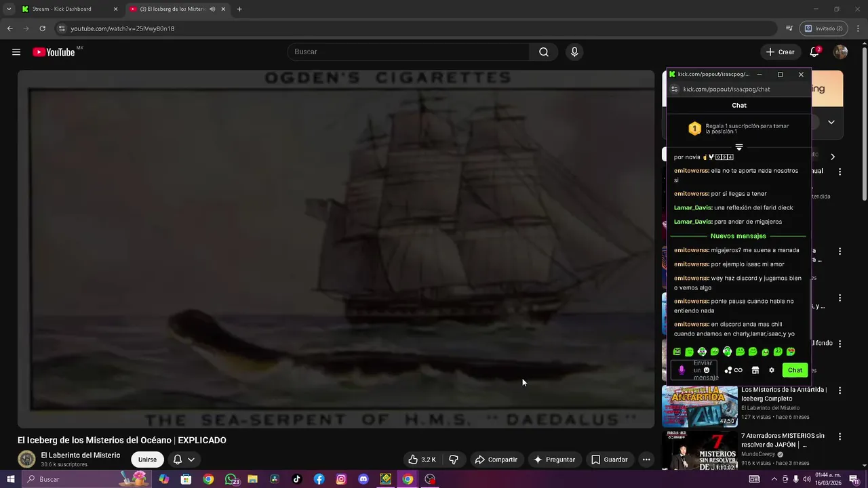Click the Preguntar button

[x=555, y=460]
